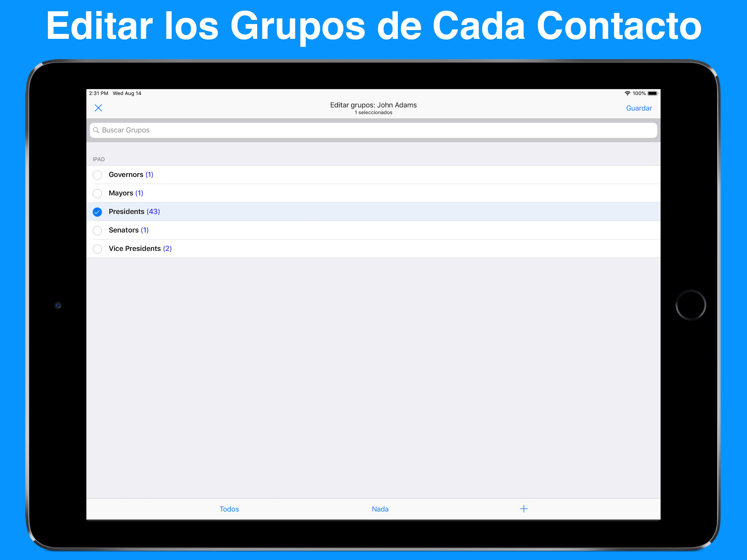The width and height of the screenshot is (747, 560).
Task: Close the edit groups screen with X
Action: [x=98, y=108]
